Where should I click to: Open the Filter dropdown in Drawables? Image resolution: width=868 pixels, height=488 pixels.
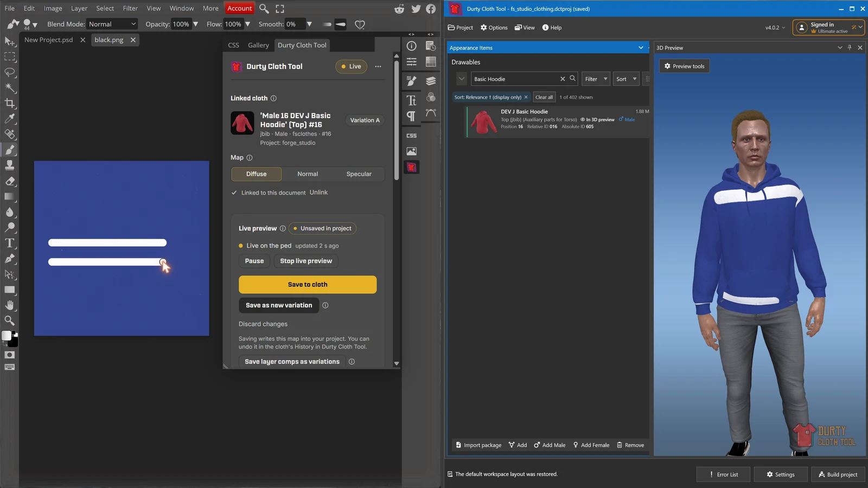(596, 79)
